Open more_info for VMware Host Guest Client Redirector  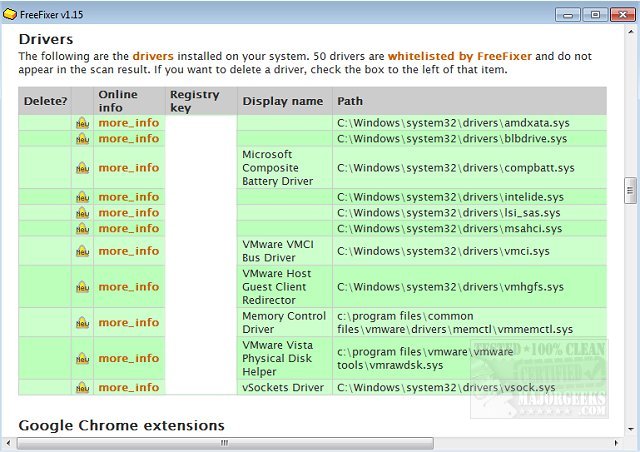(x=128, y=287)
